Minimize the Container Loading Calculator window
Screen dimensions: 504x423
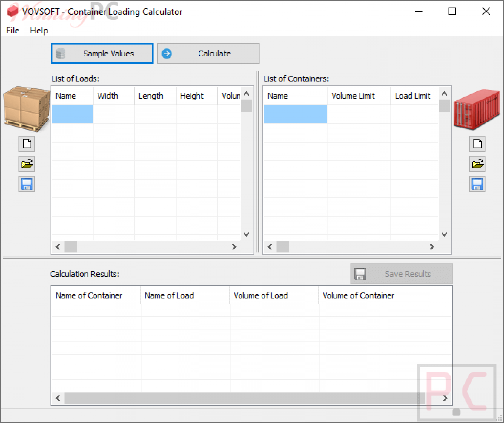point(419,11)
